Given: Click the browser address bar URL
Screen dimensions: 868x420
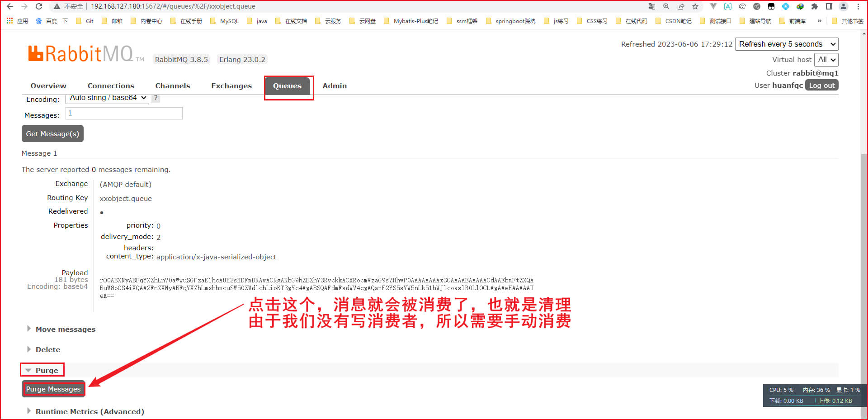Looking at the screenshot, I should tap(173, 6).
